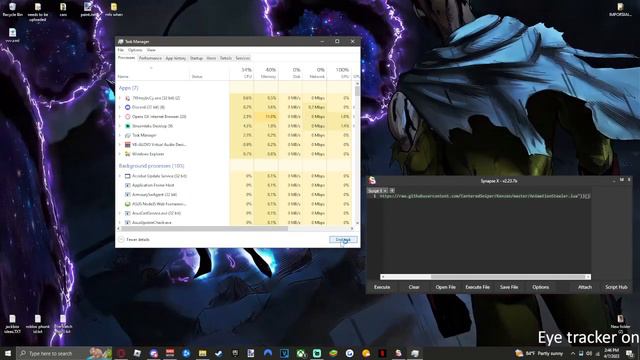Click Attach in Synapse X
Viewport: 640px width, 360px height.
(x=584, y=287)
